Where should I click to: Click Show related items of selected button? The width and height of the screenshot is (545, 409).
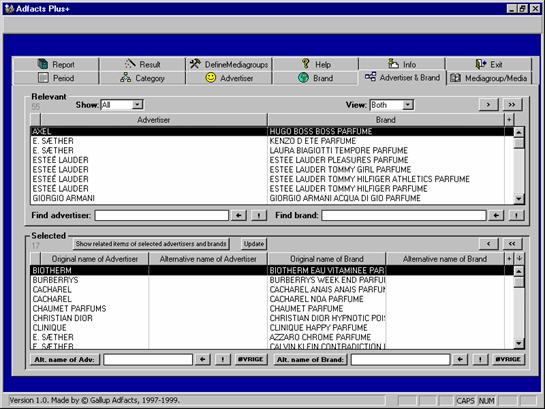(151, 244)
